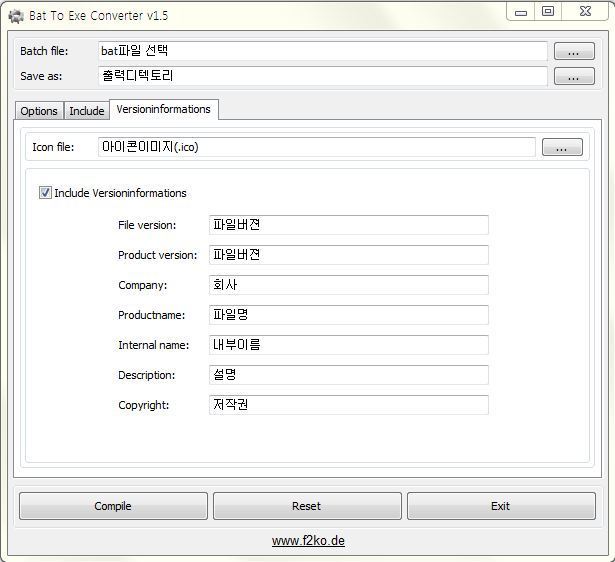Viewport: 615px width, 562px height.
Task: Click the Batch file input field
Action: (x=322, y=51)
